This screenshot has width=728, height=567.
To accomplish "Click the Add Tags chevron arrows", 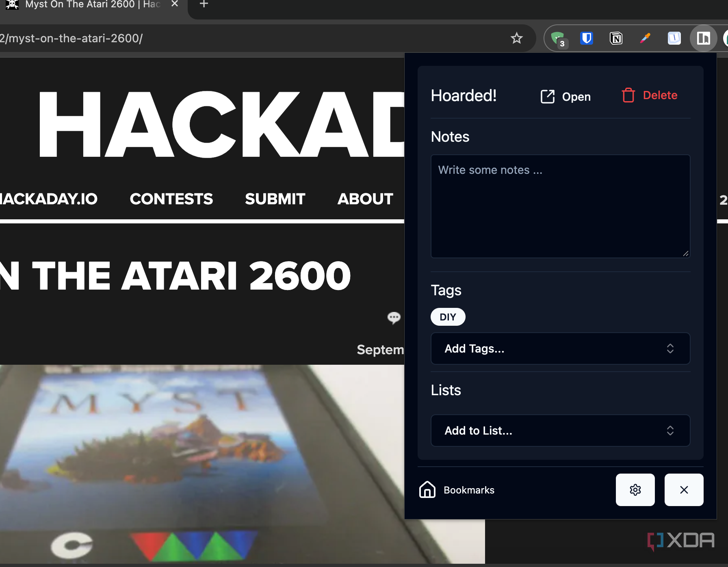I will click(670, 348).
